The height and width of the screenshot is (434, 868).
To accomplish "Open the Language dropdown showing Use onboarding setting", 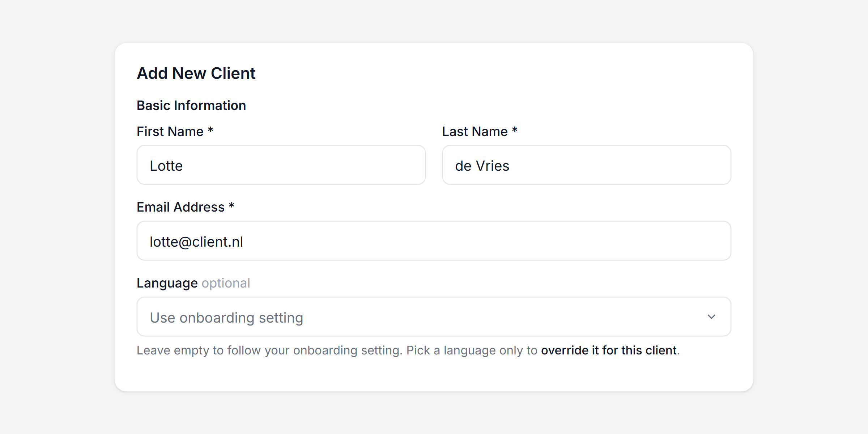I will (x=434, y=317).
